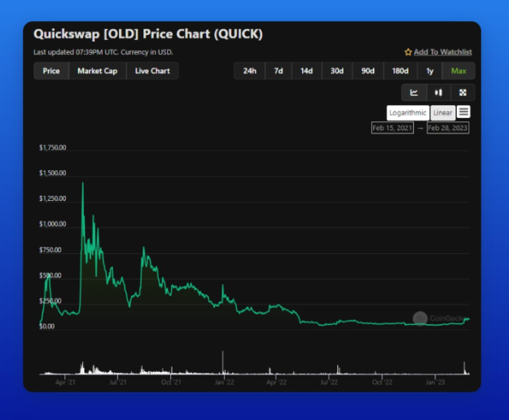Click the $750.00 axis label
The height and width of the screenshot is (420, 509).
click(50, 250)
